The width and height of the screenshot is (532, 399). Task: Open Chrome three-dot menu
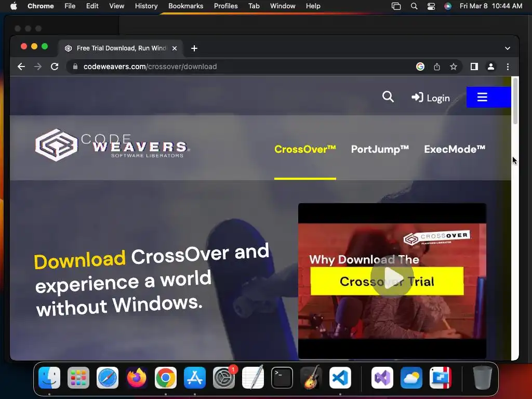pos(508,66)
